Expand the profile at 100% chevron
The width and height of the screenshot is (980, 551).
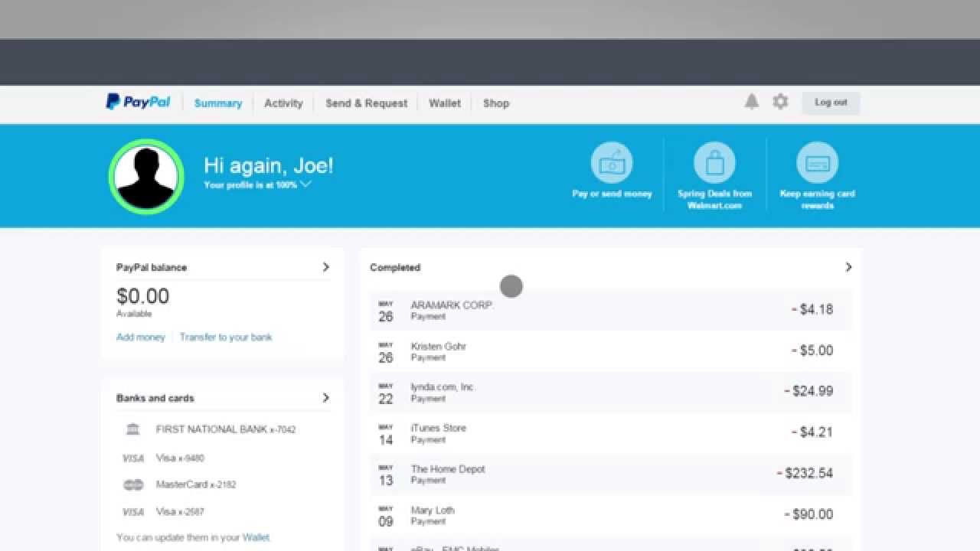[305, 184]
